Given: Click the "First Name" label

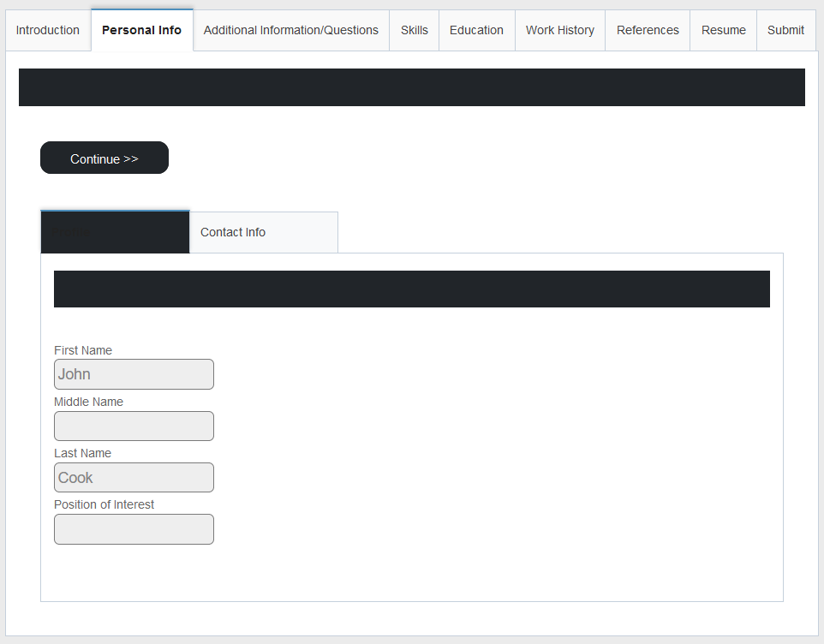Looking at the screenshot, I should tap(83, 350).
